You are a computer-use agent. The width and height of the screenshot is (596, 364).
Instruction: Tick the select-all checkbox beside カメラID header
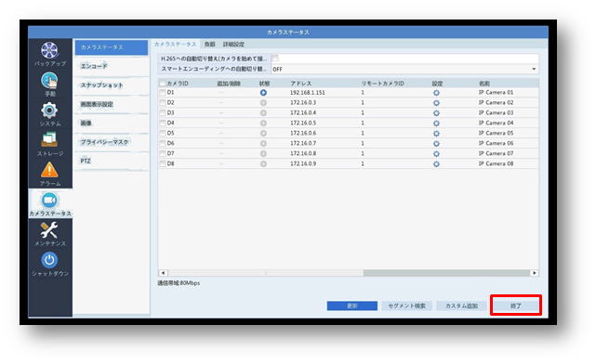click(163, 84)
